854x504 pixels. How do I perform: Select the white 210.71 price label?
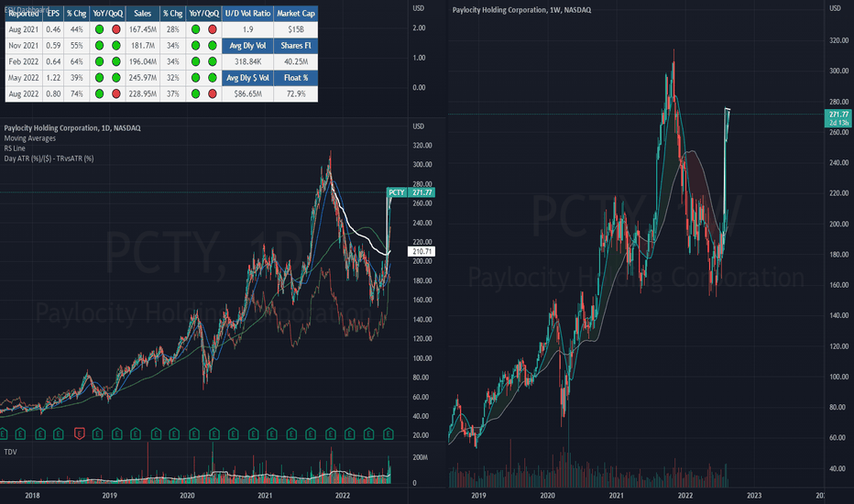coord(422,251)
